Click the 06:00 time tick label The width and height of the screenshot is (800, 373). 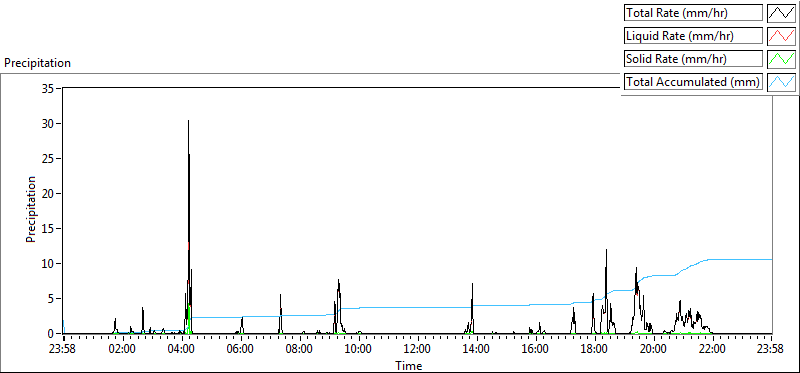click(x=241, y=350)
